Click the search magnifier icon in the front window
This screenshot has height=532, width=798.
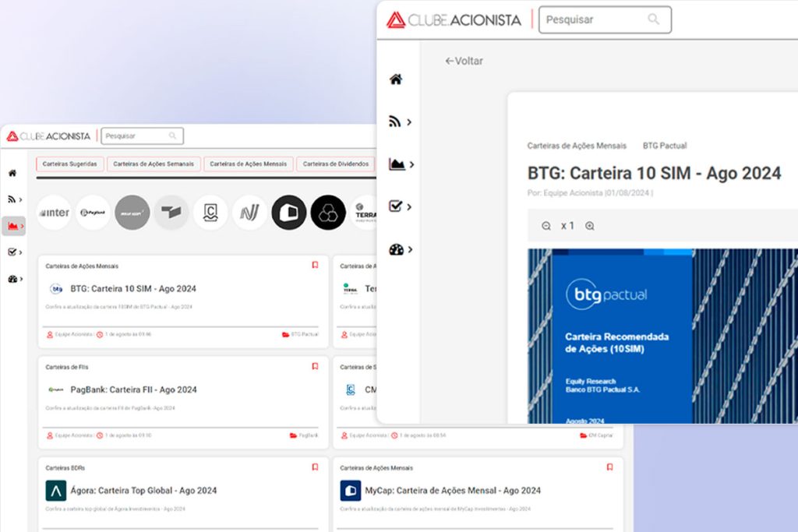click(654, 19)
